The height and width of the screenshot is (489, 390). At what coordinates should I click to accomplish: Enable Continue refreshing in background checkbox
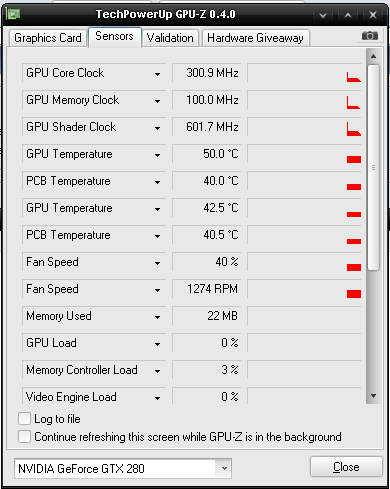click(x=24, y=436)
